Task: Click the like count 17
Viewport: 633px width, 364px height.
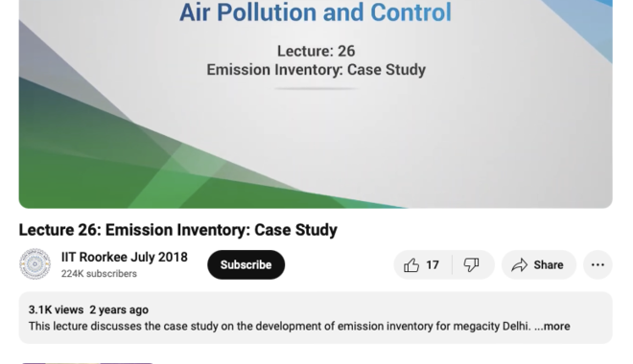Action: [433, 264]
